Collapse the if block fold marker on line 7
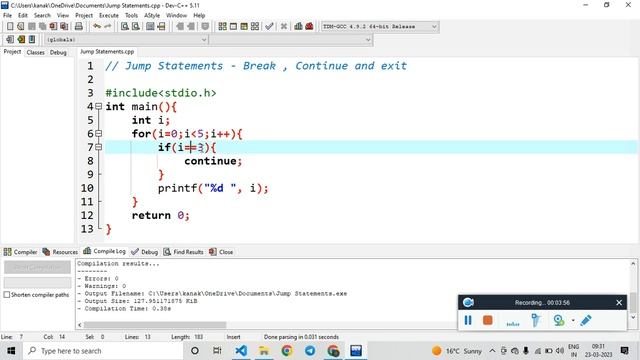Screen dimensions: 640x360 pyautogui.click(x=98, y=147)
